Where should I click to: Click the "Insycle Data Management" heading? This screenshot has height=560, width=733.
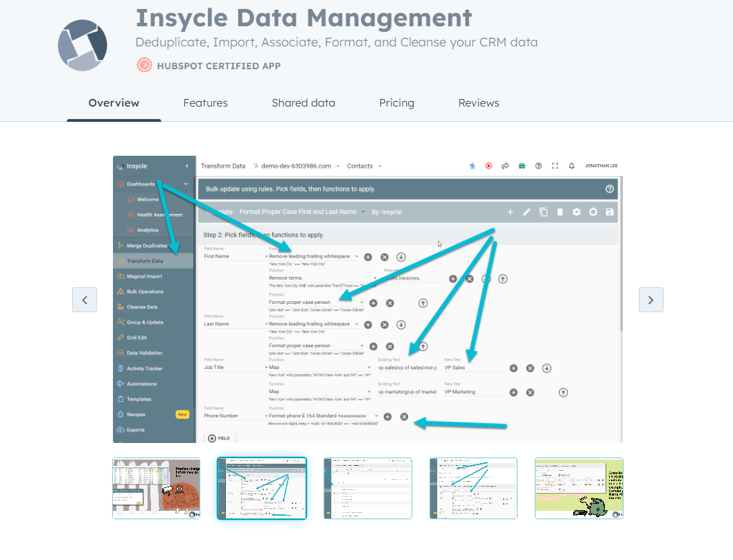pyautogui.click(x=304, y=18)
